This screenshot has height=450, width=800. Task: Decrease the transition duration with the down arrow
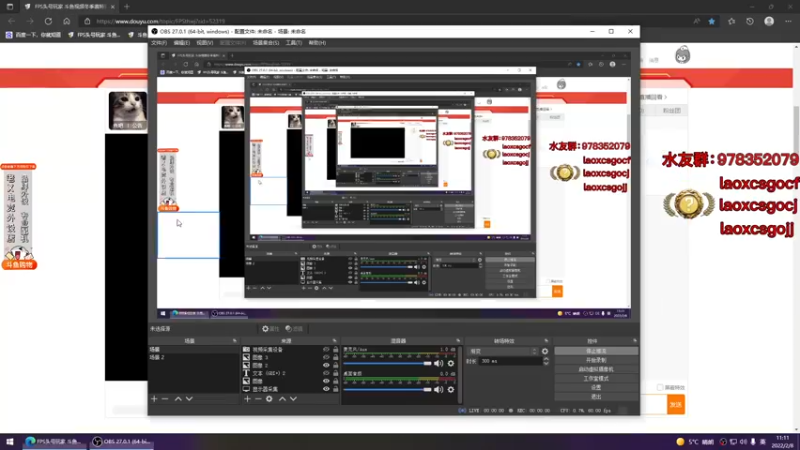click(x=545, y=363)
